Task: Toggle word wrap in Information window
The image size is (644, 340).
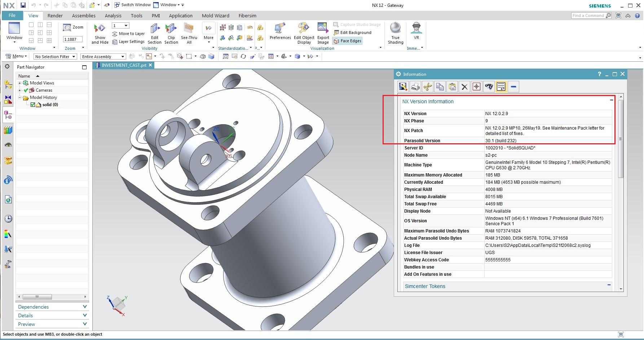Action: [x=501, y=87]
